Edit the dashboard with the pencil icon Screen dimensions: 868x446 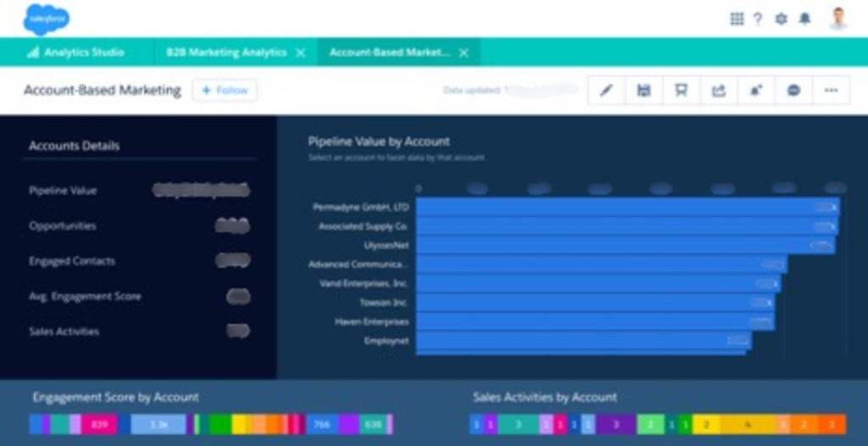607,91
